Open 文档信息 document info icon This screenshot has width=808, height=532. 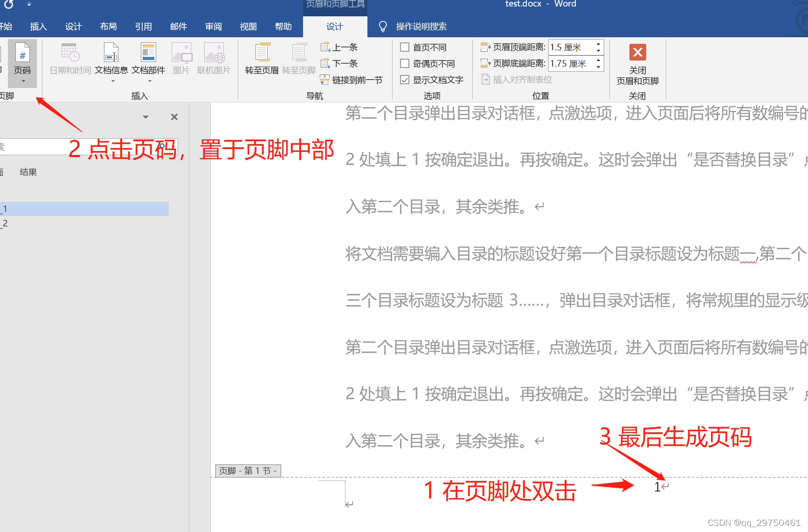(111, 53)
